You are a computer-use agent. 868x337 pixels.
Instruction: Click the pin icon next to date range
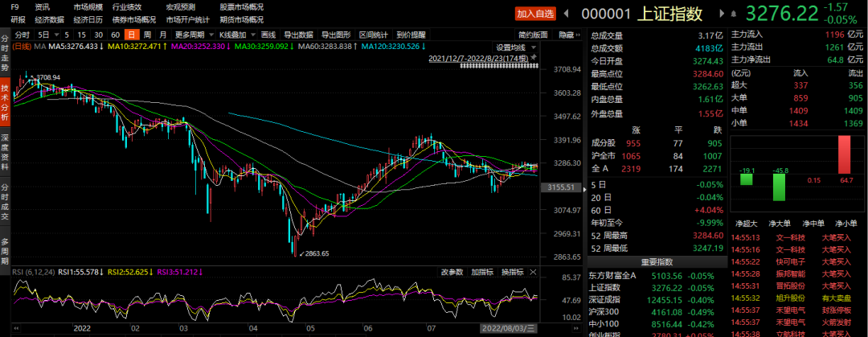tap(533, 59)
